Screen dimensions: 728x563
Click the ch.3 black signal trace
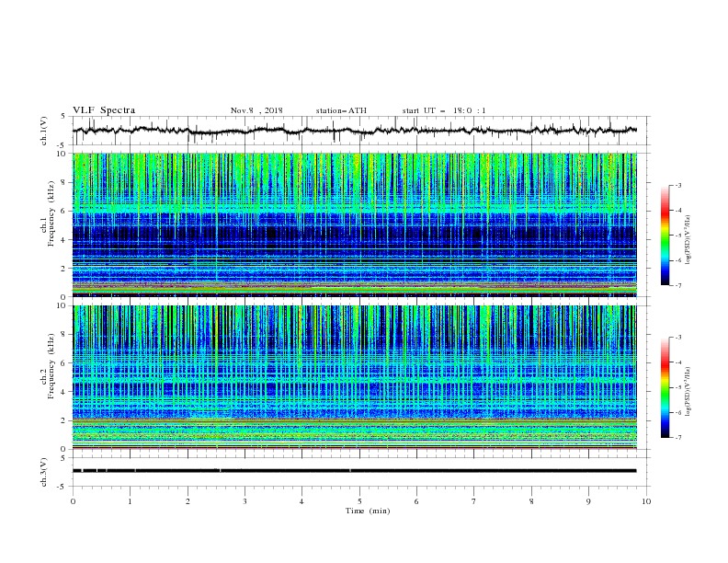click(x=355, y=471)
